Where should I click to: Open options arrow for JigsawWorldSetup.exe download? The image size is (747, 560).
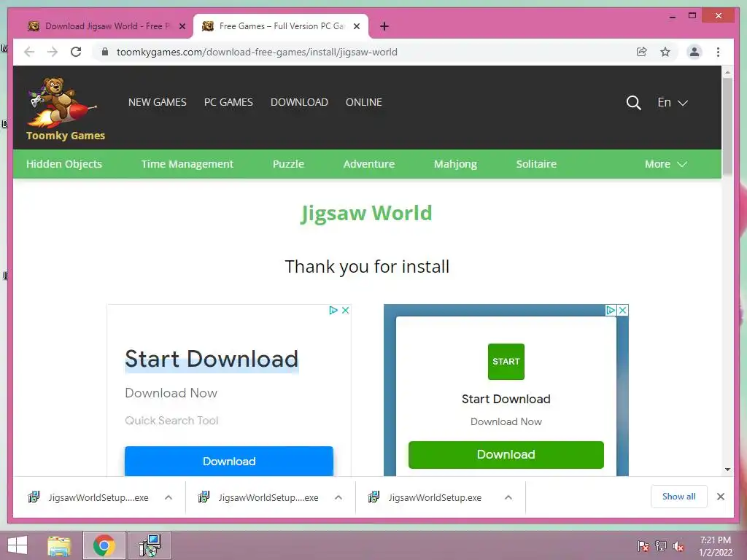[x=508, y=497]
